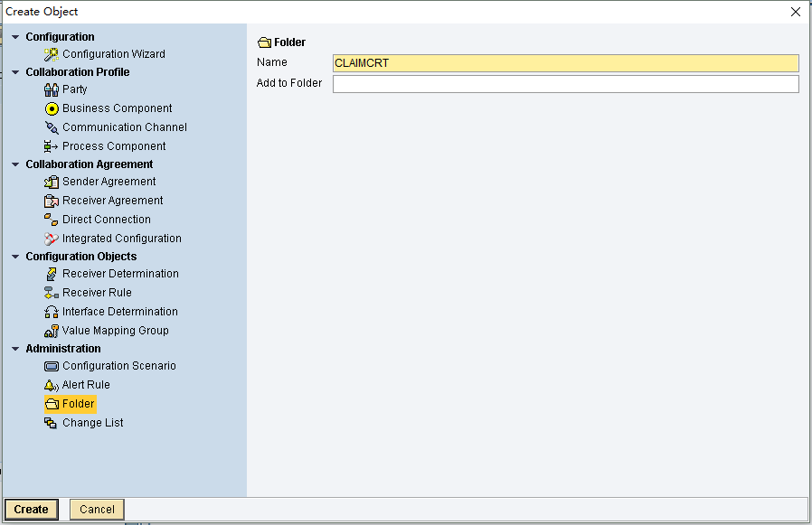Click the Business Component icon
This screenshot has height=525, width=812.
[x=52, y=108]
